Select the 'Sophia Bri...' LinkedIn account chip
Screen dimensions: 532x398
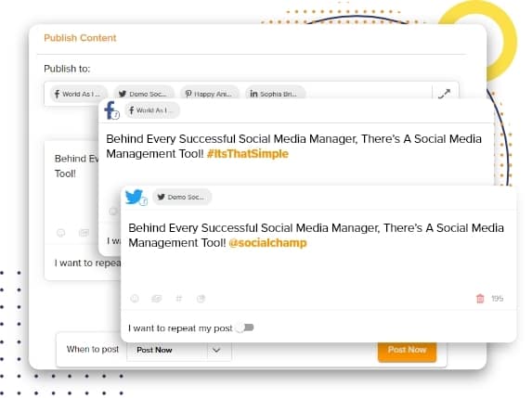pos(275,94)
